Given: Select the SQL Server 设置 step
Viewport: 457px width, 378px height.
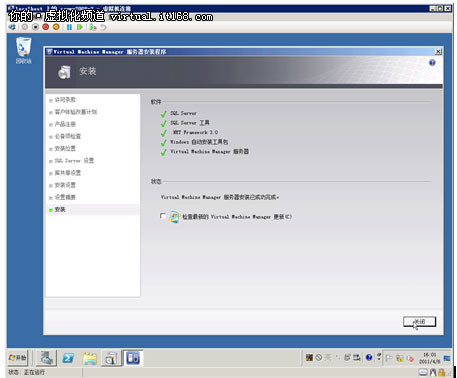Looking at the screenshot, I should [x=74, y=161].
